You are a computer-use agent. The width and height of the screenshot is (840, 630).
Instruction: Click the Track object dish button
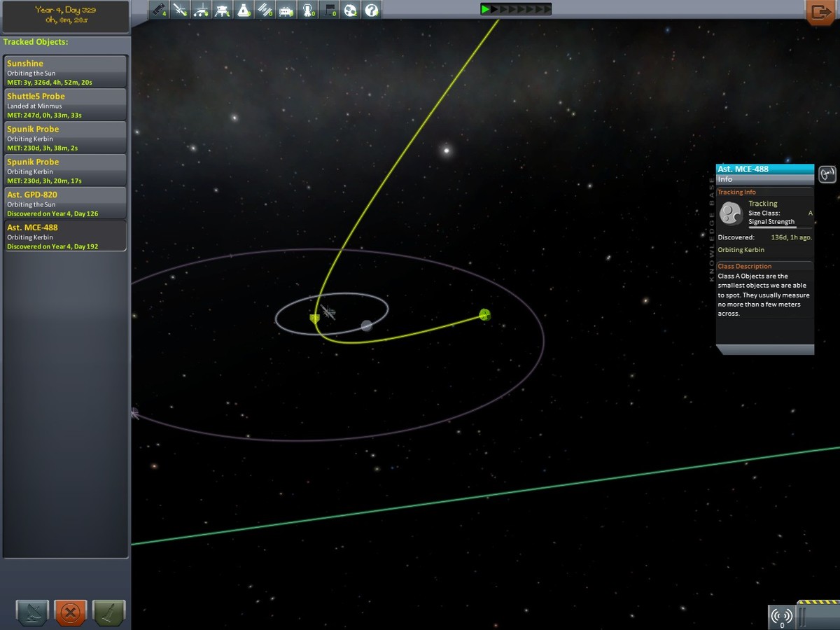32,612
